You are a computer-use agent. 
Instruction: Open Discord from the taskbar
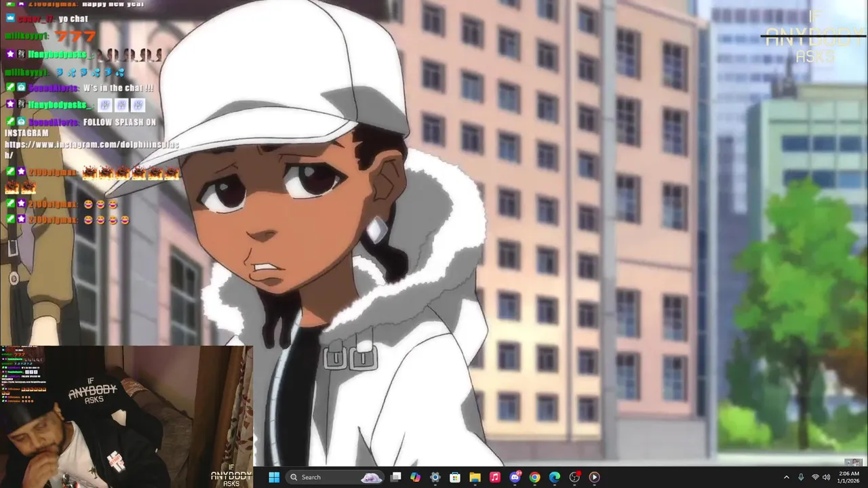(515, 477)
